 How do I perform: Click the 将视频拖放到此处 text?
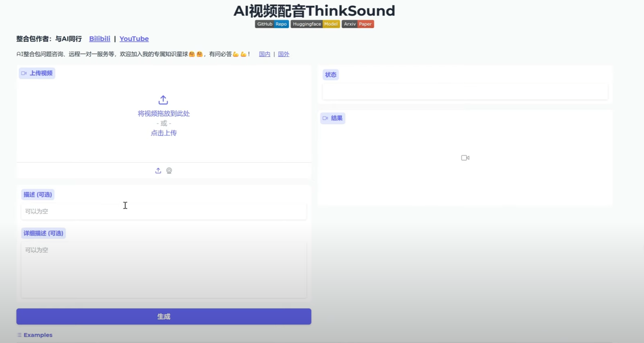click(x=164, y=114)
